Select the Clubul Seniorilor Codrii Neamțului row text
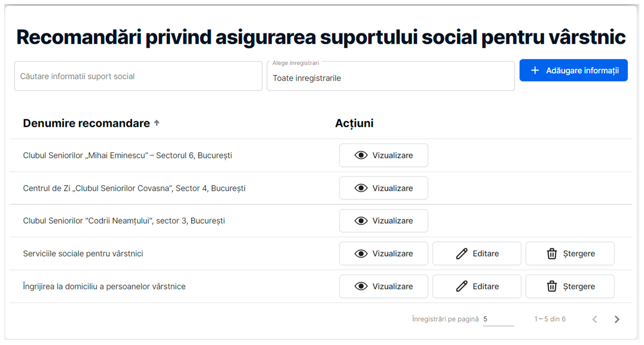Screen dimensions: 644x345 [124, 221]
